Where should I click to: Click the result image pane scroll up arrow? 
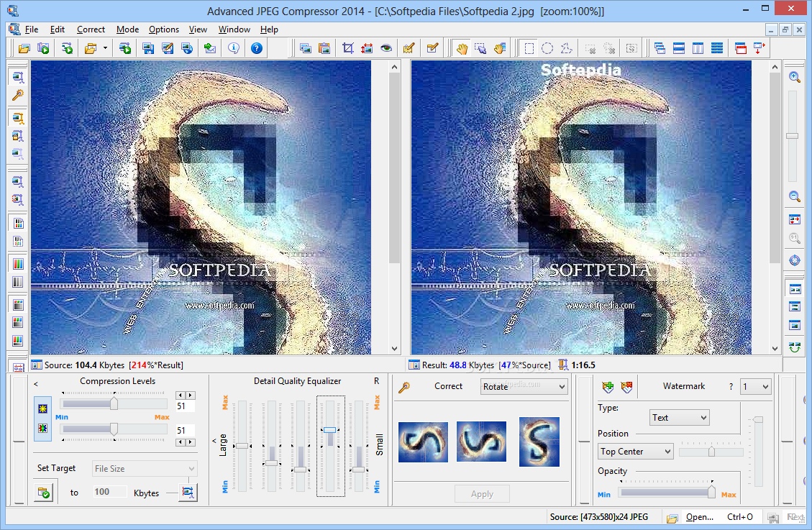click(775, 67)
